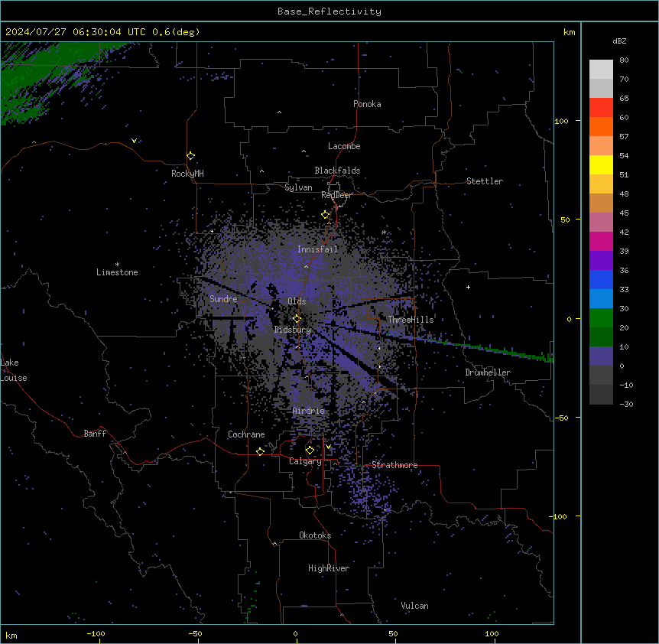Click the horizontal axis tick label -50
Screen dimensions: 659x644
(195, 633)
